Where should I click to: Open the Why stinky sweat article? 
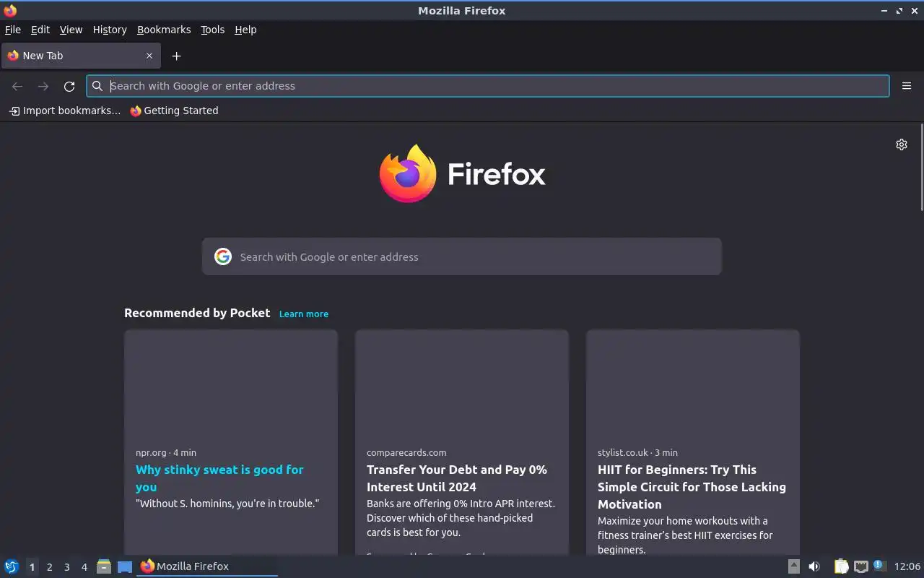click(x=219, y=478)
